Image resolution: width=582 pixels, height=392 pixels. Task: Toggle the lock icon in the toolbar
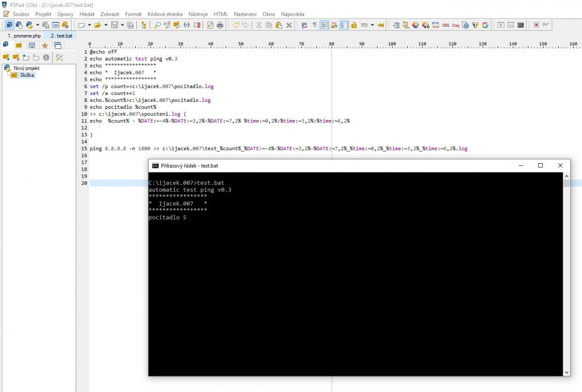pos(354,25)
